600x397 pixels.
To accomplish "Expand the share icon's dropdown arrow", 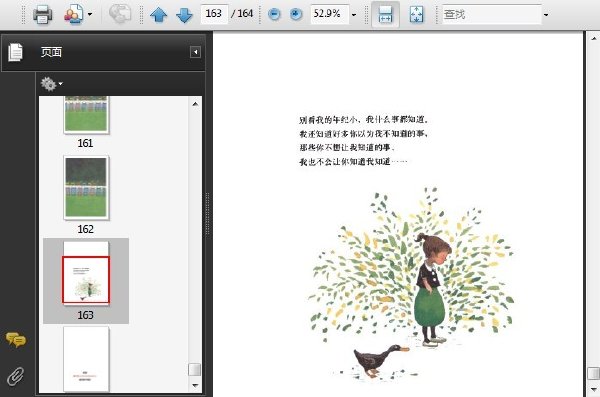I will 90,15.
